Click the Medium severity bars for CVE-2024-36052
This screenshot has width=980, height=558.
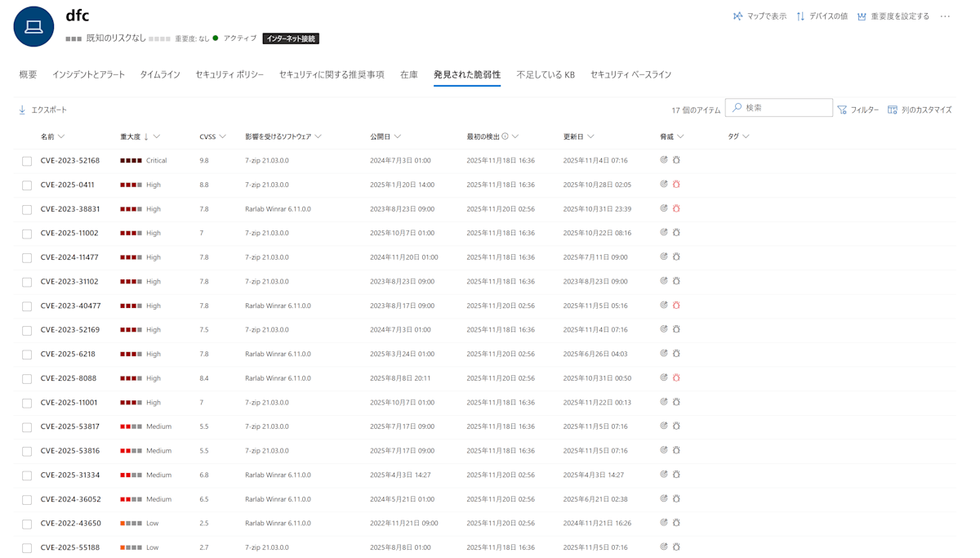[131, 498]
